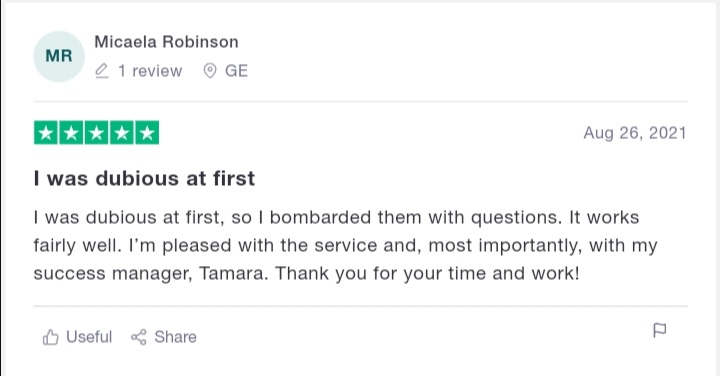Click the thumbs-up icon
This screenshot has width=720, height=376.
pyautogui.click(x=51, y=337)
